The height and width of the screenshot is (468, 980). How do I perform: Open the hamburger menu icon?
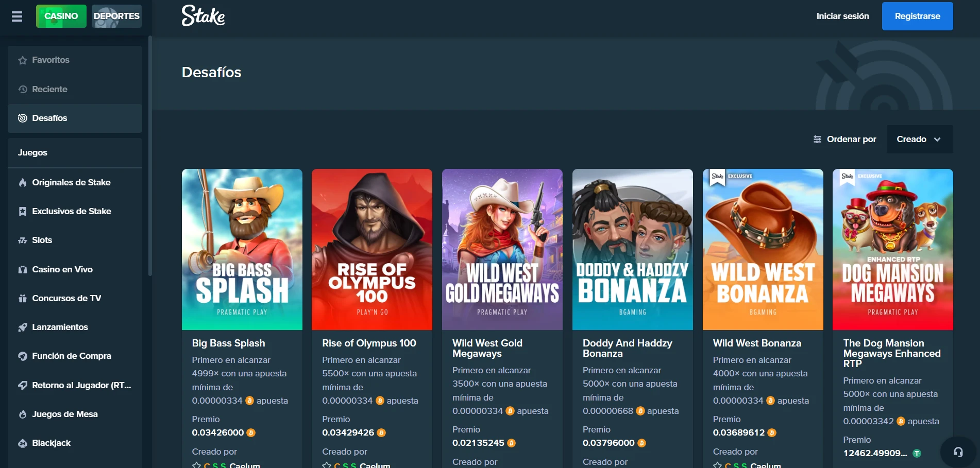point(17,16)
